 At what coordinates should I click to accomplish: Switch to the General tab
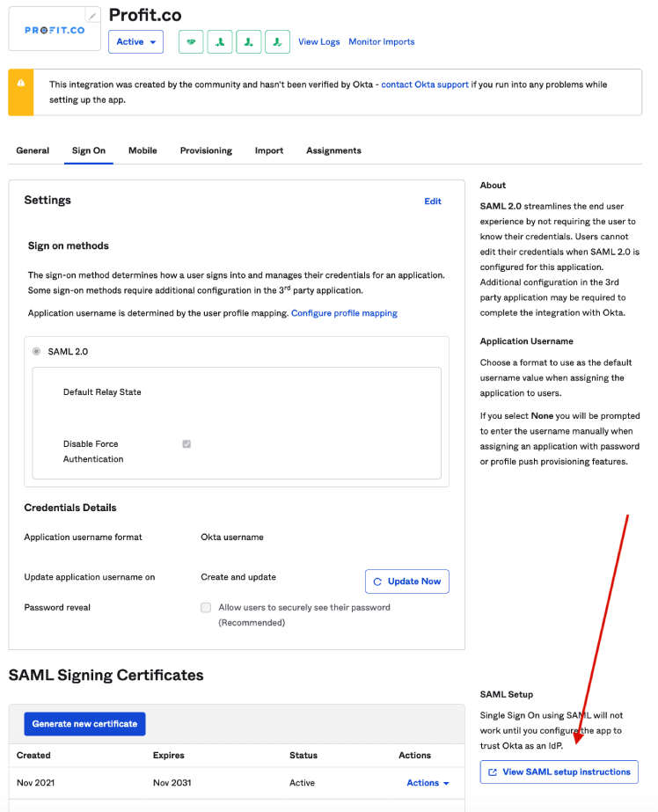[33, 150]
